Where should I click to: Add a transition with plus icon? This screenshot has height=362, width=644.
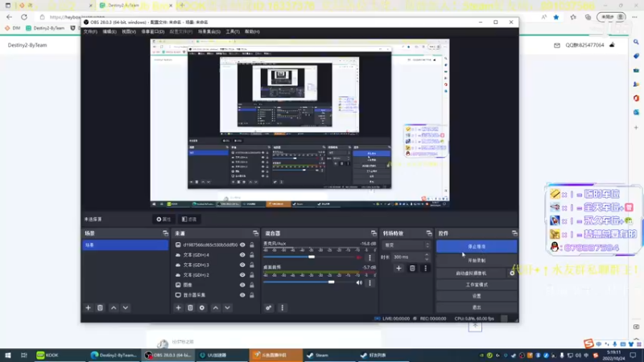398,269
